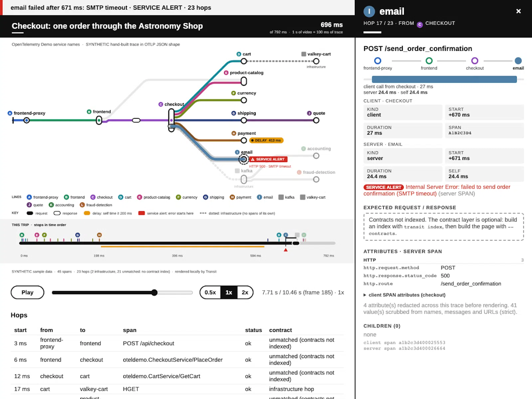Click the email station node on the map
This screenshot has height=399, width=532.
click(x=244, y=160)
